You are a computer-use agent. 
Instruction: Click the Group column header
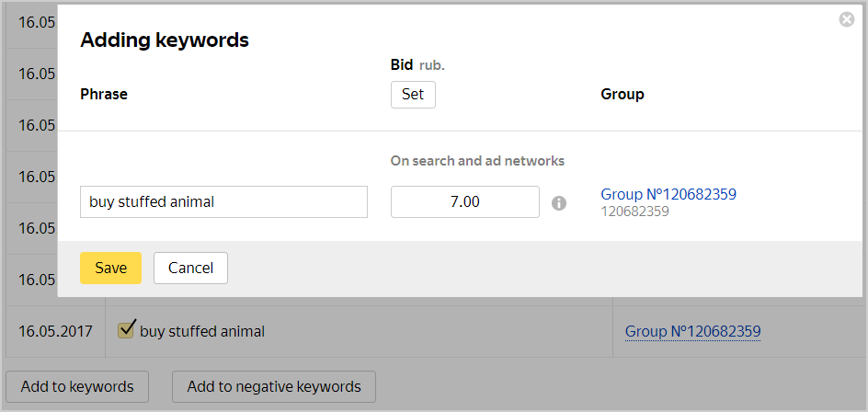(x=622, y=94)
